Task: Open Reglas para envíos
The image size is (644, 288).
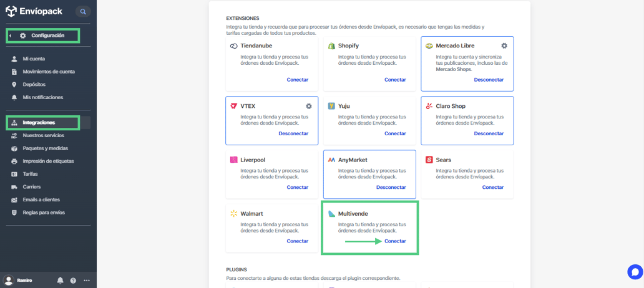Action: pyautogui.click(x=44, y=213)
